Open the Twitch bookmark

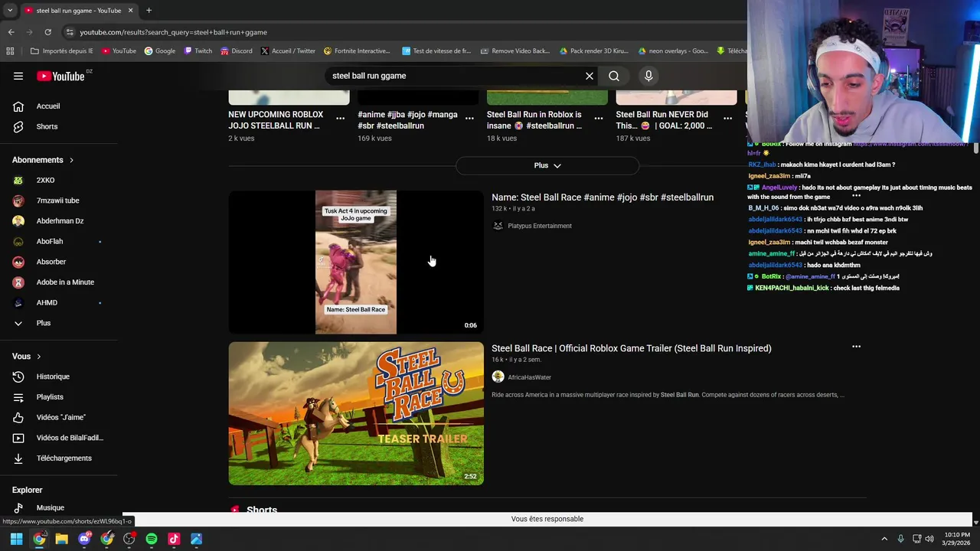[198, 51]
